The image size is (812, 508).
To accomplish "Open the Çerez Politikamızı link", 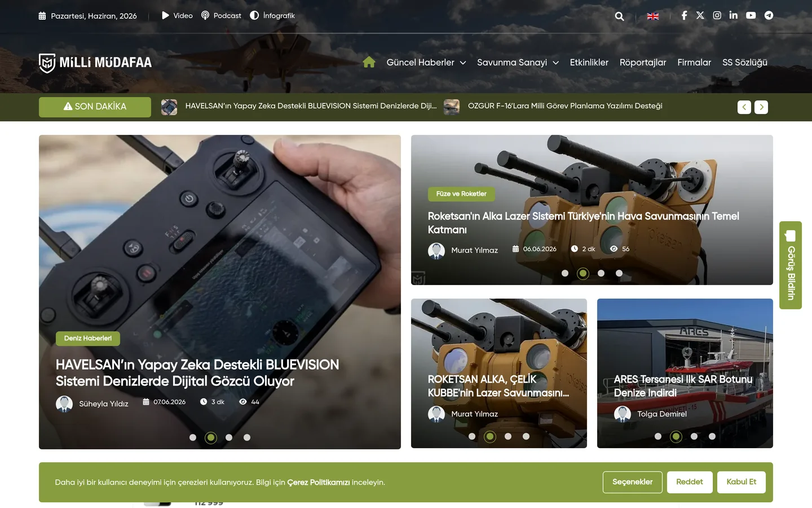I will click(x=319, y=483).
